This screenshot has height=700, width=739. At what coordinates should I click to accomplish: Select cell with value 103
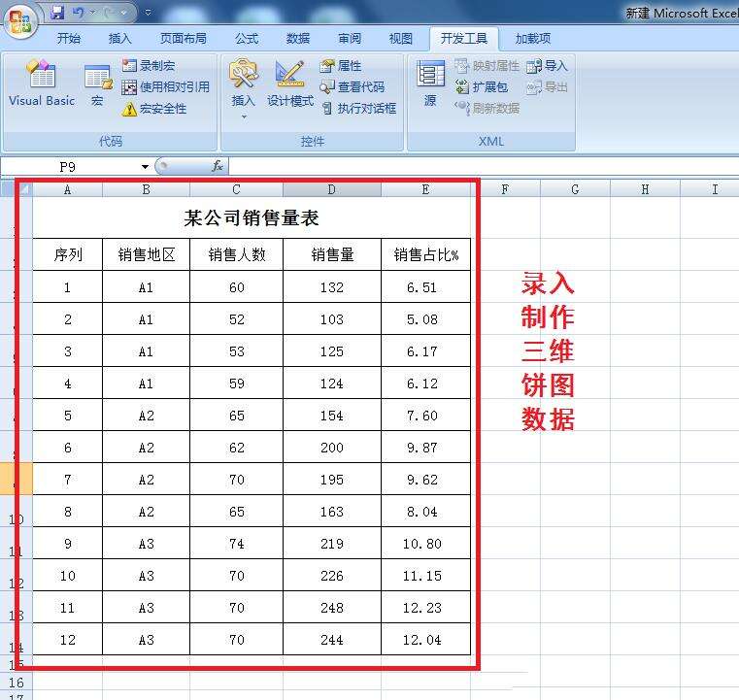332,318
